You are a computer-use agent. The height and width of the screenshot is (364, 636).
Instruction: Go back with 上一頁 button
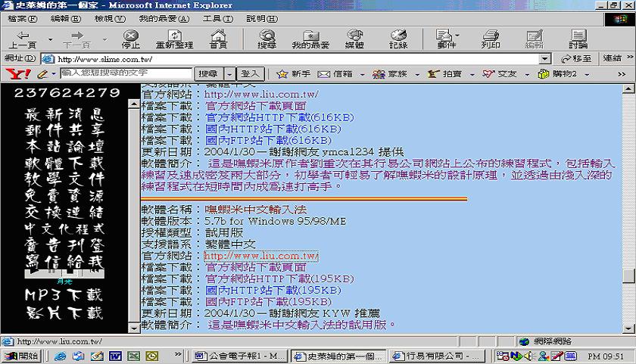click(x=23, y=39)
